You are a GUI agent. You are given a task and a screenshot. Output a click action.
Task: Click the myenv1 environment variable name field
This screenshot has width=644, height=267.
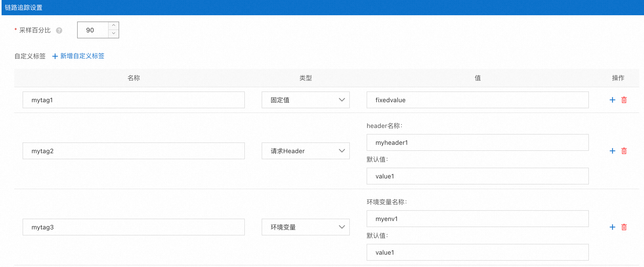(x=477, y=218)
